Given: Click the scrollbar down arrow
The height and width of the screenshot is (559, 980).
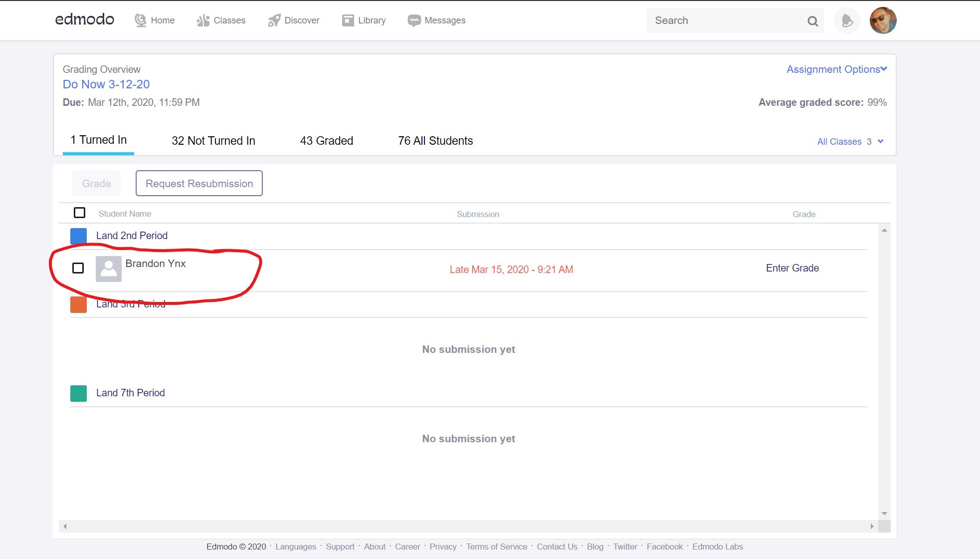Looking at the screenshot, I should [x=884, y=514].
